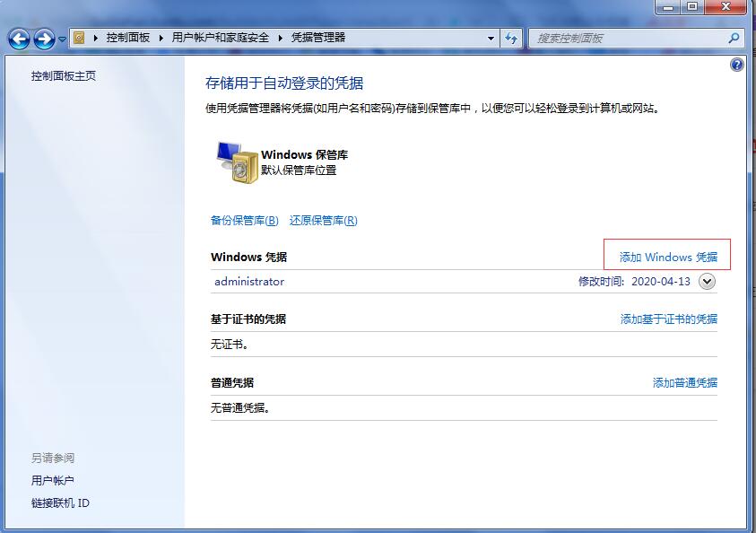
Task: Open help via the question mark icon
Action: (x=737, y=63)
